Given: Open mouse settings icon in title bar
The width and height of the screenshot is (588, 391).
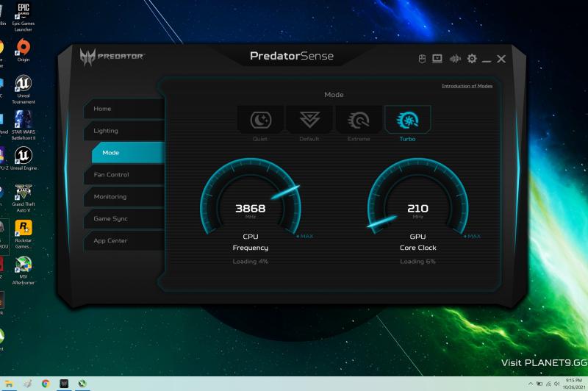Looking at the screenshot, I should click(422, 59).
